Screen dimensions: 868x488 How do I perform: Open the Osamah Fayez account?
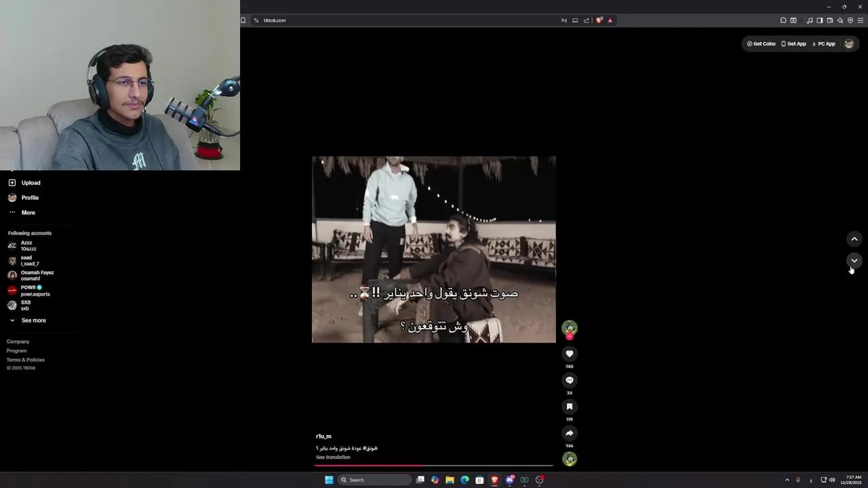[x=31, y=276]
